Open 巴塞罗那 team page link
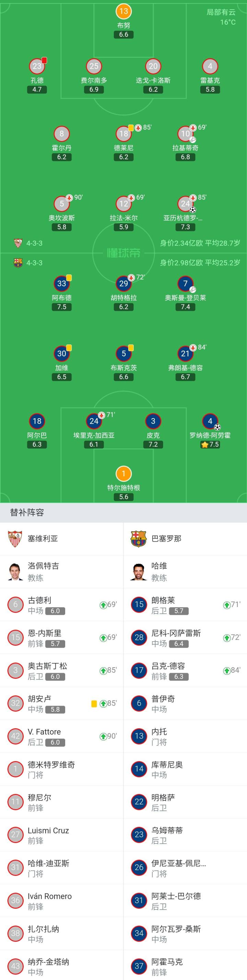247x980 pixels. [166, 539]
